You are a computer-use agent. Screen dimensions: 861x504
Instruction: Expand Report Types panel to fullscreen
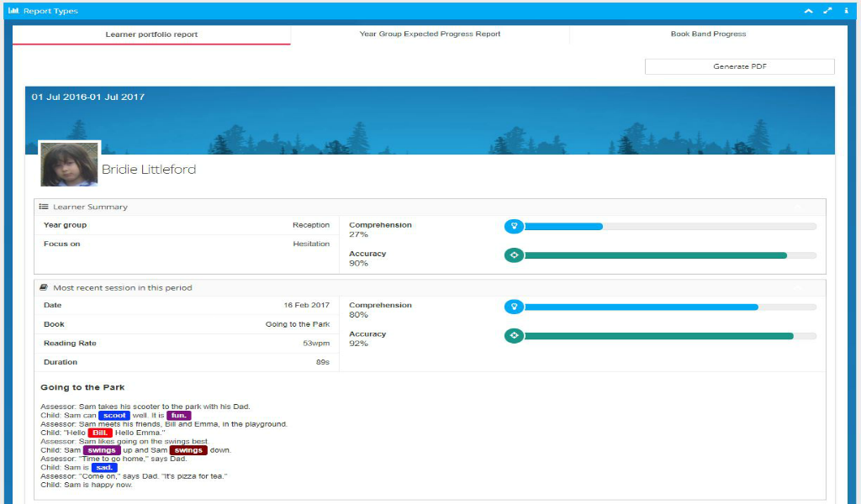828,11
